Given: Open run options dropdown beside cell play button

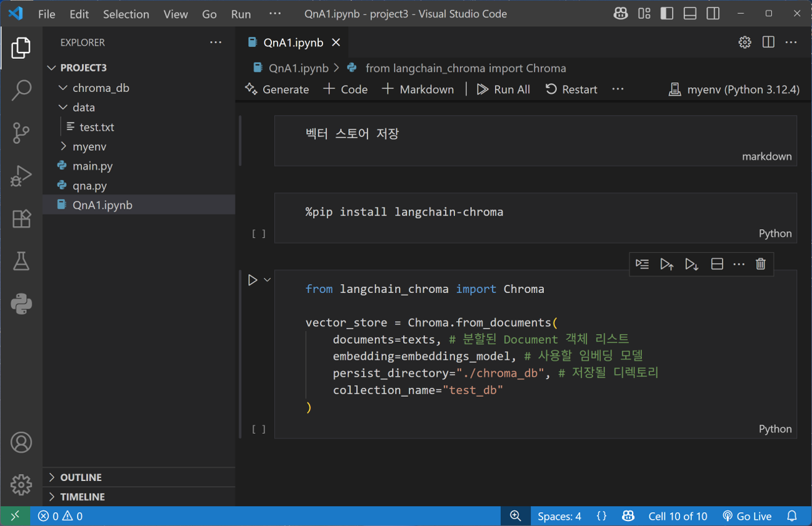Looking at the screenshot, I should click(x=267, y=280).
